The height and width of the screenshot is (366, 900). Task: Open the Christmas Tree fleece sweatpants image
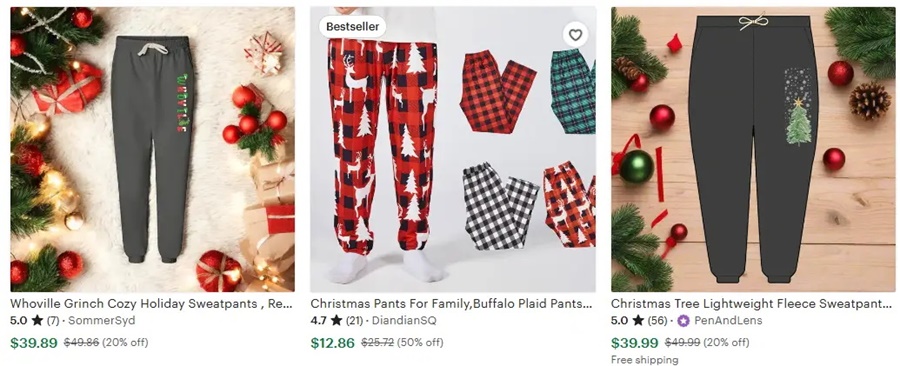pyautogui.click(x=753, y=149)
